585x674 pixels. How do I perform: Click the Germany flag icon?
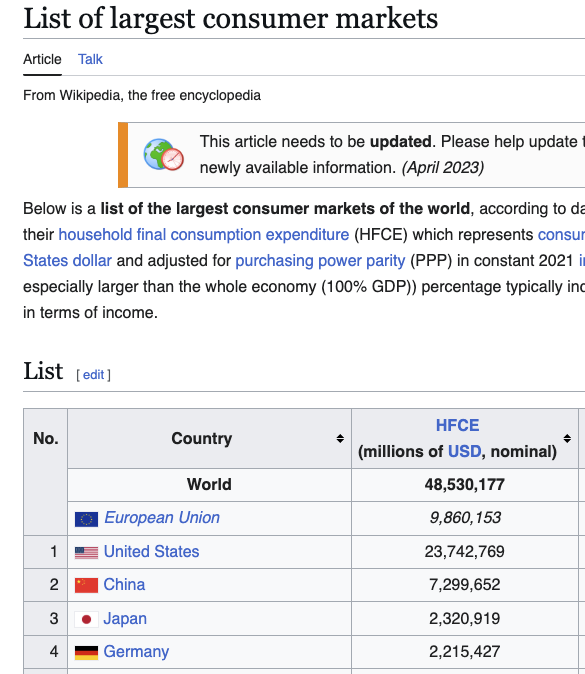point(86,653)
